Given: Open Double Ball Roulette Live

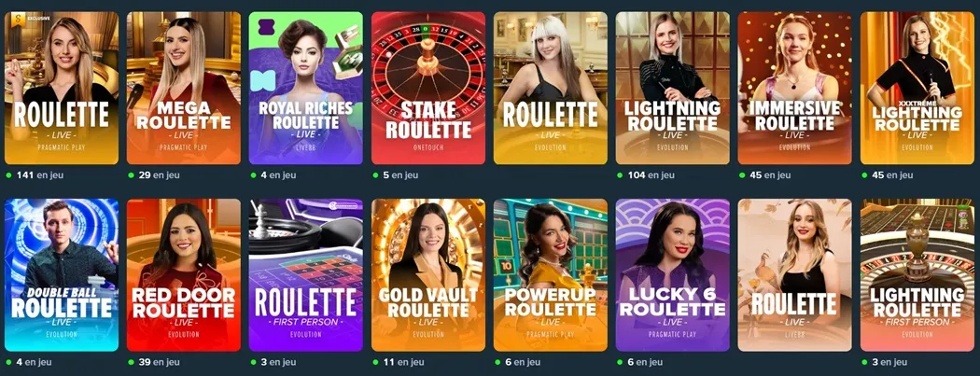Looking at the screenshot, I should 62,275.
